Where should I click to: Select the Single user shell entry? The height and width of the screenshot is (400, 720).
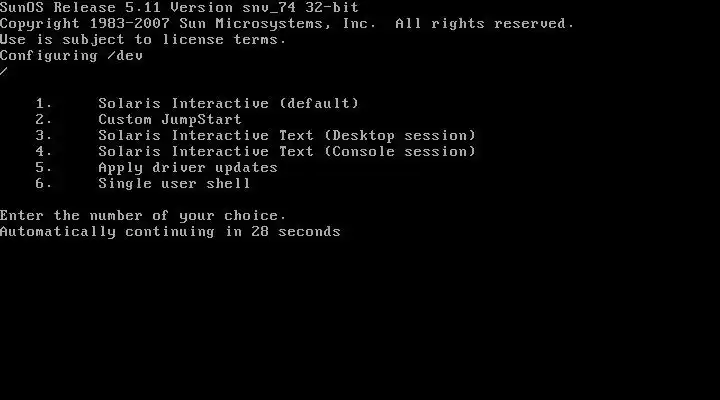click(x=174, y=184)
